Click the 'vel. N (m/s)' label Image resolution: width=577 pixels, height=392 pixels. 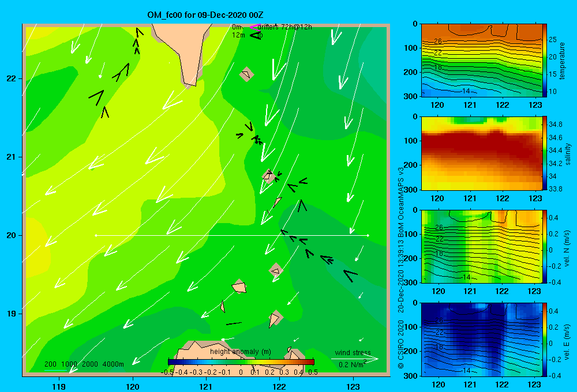567,248
